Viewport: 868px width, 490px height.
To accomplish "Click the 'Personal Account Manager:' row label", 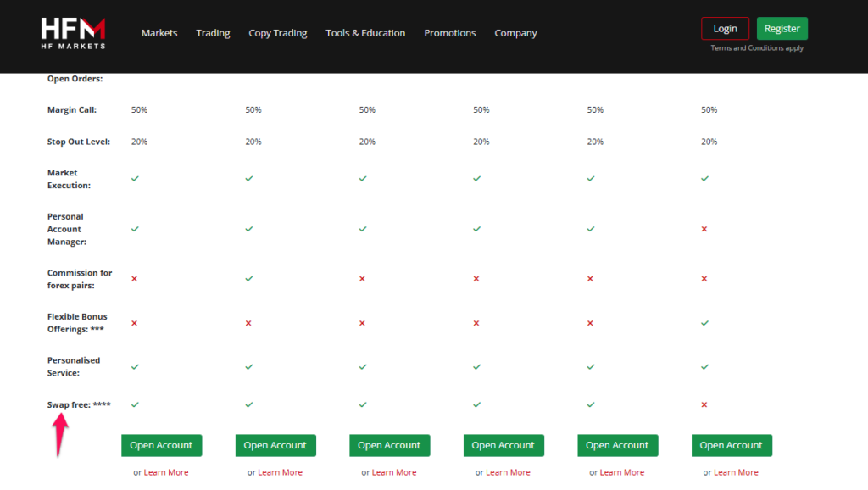I will 67,229.
